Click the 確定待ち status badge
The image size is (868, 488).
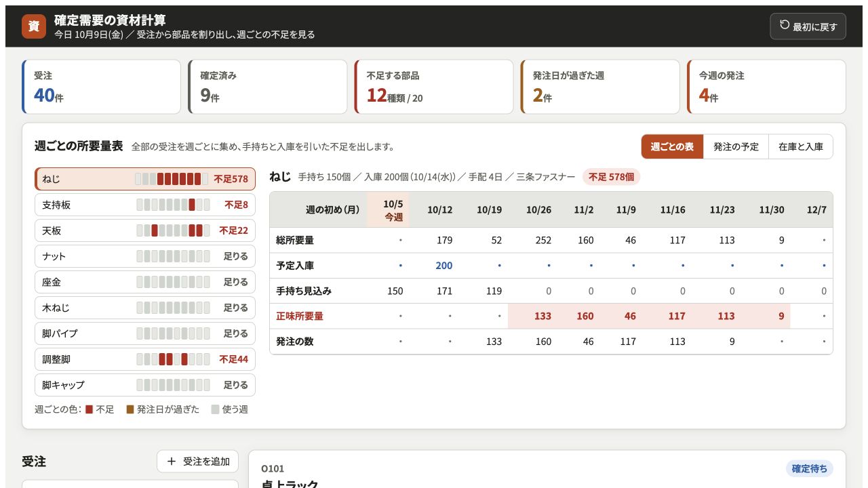810,468
